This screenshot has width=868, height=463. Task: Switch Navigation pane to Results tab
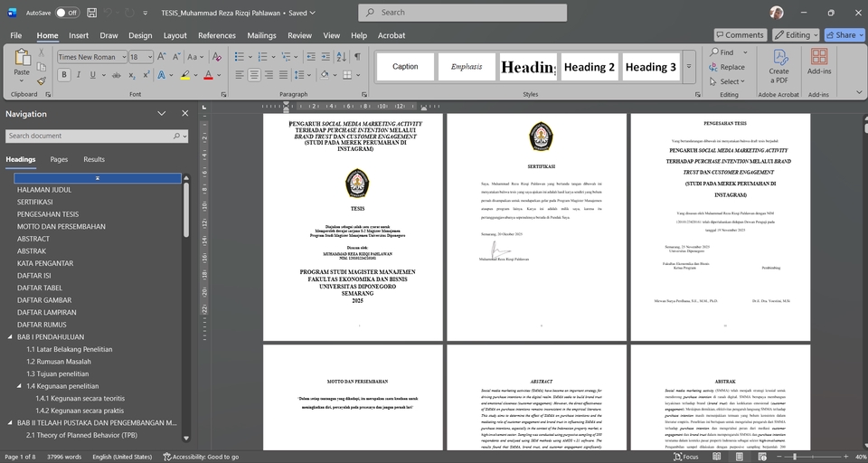click(94, 159)
